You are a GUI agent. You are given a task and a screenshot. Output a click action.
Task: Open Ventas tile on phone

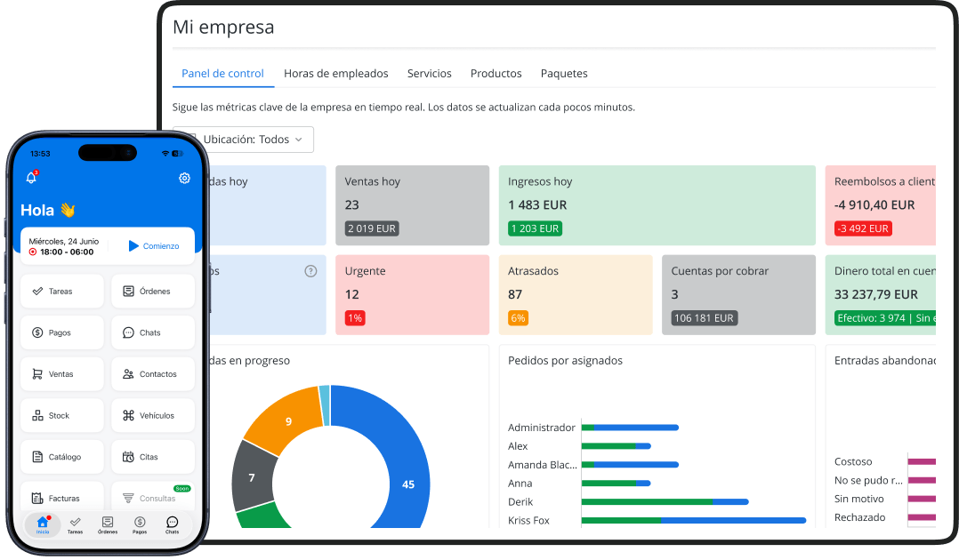[61, 374]
